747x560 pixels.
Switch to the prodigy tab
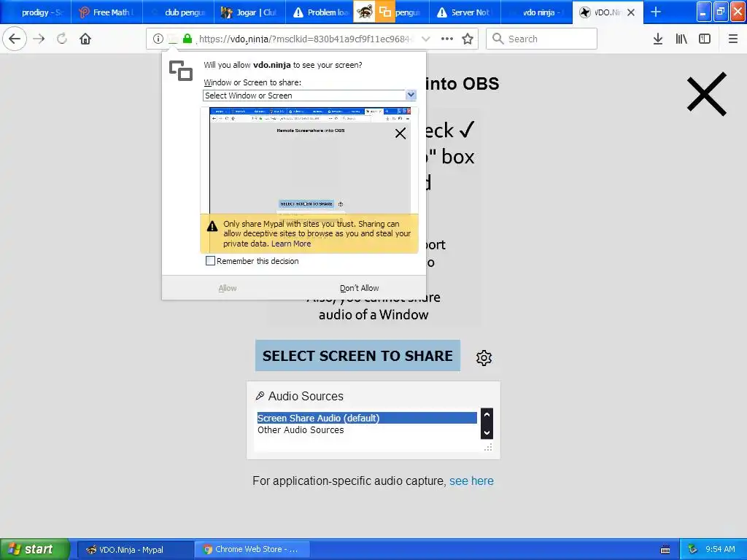pyautogui.click(x=36, y=12)
